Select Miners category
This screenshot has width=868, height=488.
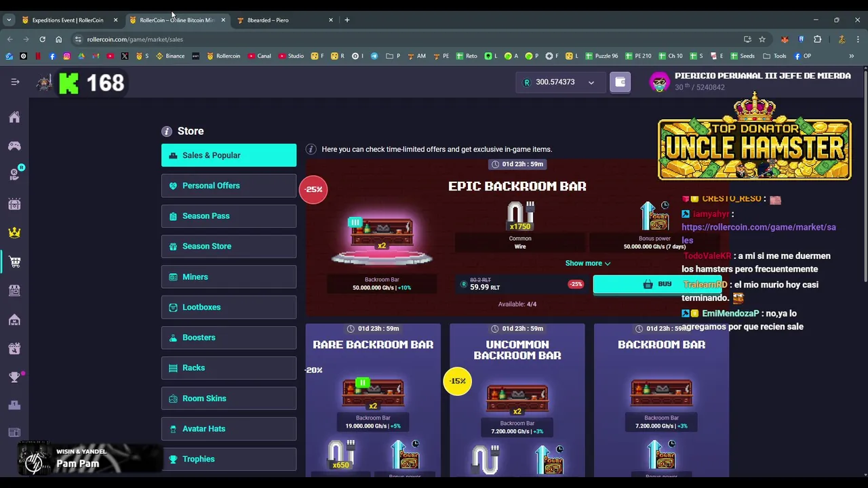tap(229, 277)
